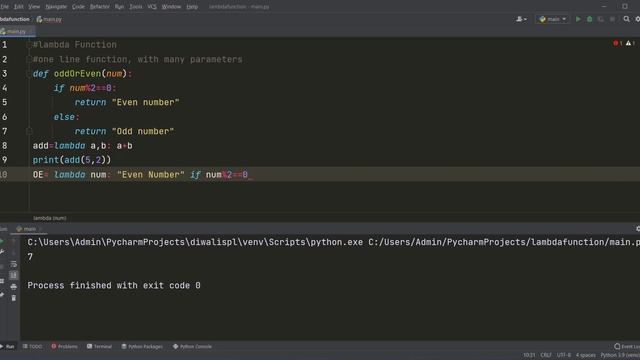The height and width of the screenshot is (360, 640).
Task: Open the Help menu
Action: coord(192,7)
